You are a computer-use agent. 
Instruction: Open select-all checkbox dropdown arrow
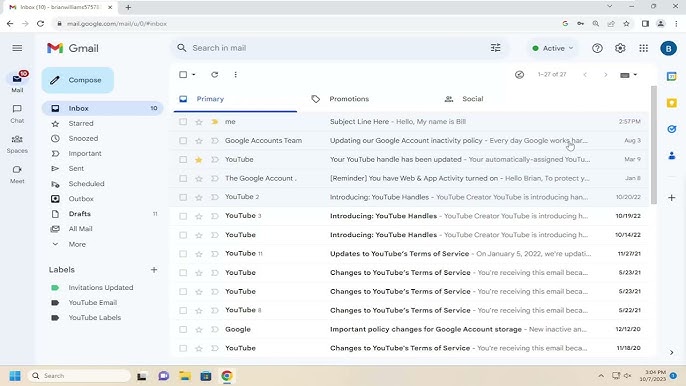tap(194, 74)
